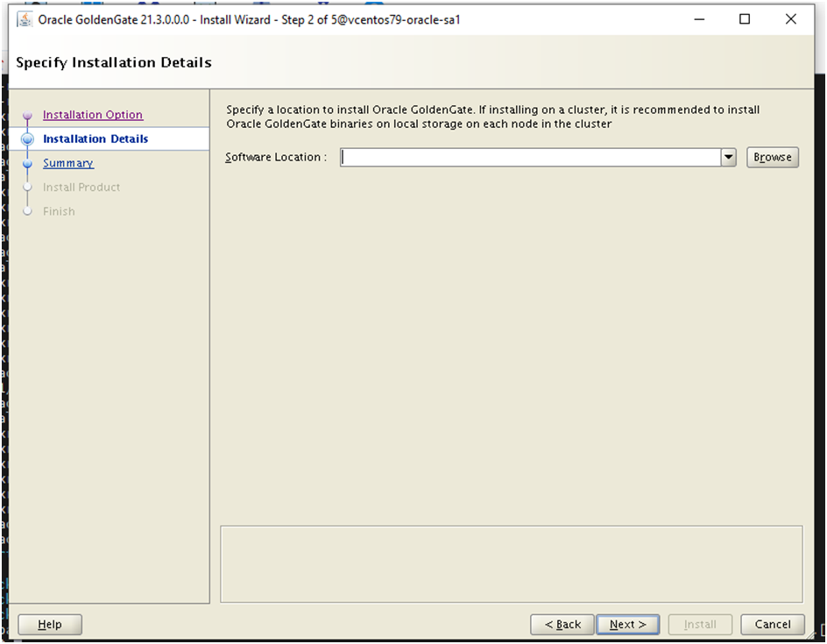
Task: Click Browse to choose install folder
Action: [x=772, y=157]
